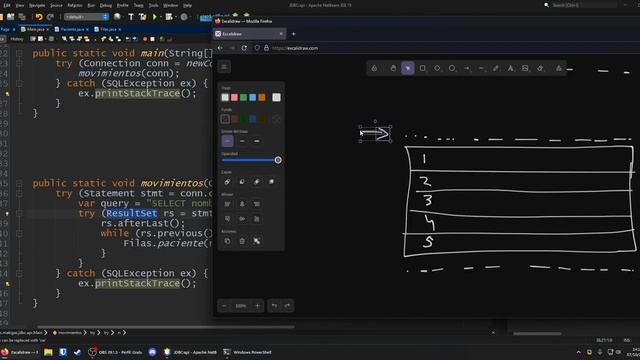Open the NetBeans configuration default dropdown

coord(87,17)
